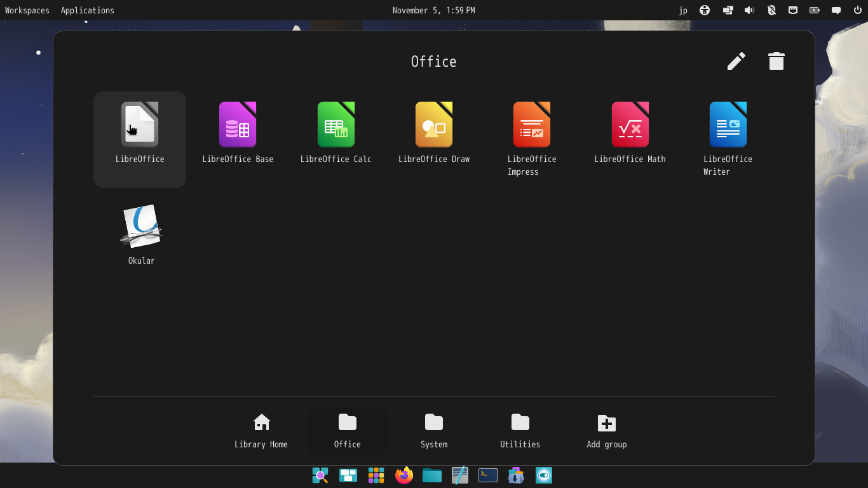Select the Office group tab
The width and height of the screenshot is (868, 488).
coord(348,431)
